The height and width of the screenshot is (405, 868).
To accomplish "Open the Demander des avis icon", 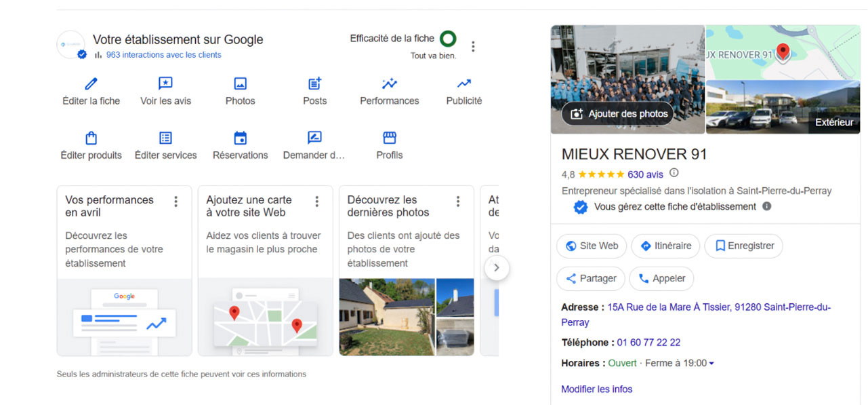I will point(314,138).
